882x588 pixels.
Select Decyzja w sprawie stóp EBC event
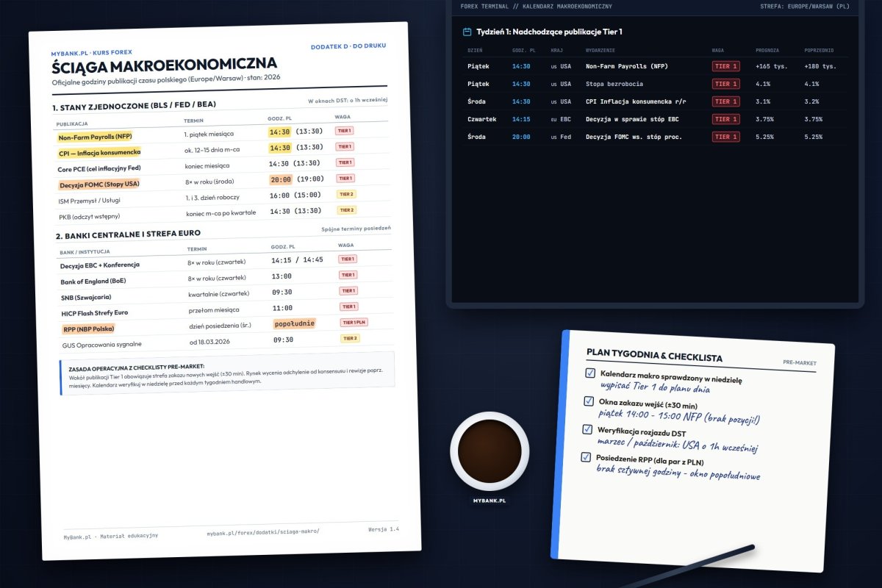point(631,119)
